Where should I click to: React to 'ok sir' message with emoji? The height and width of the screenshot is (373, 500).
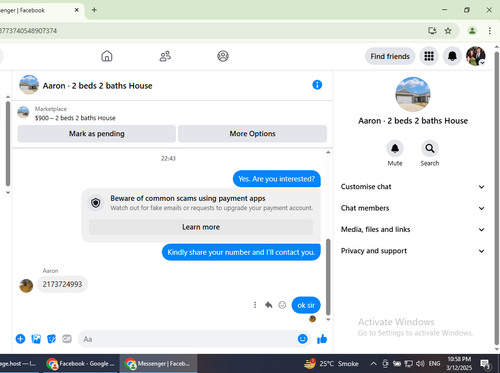(282, 305)
